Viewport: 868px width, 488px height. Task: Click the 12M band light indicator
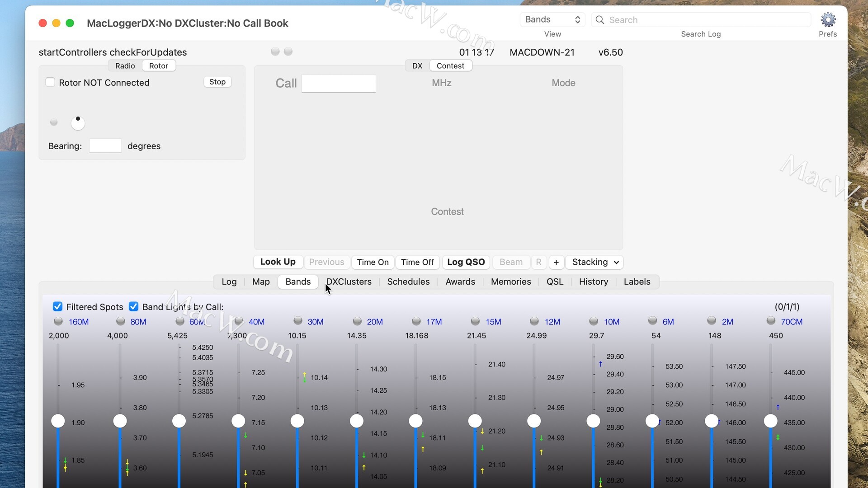tap(534, 321)
